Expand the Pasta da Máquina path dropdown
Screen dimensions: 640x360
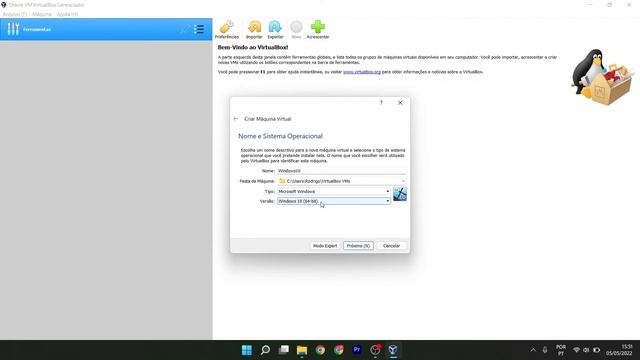tap(403, 181)
